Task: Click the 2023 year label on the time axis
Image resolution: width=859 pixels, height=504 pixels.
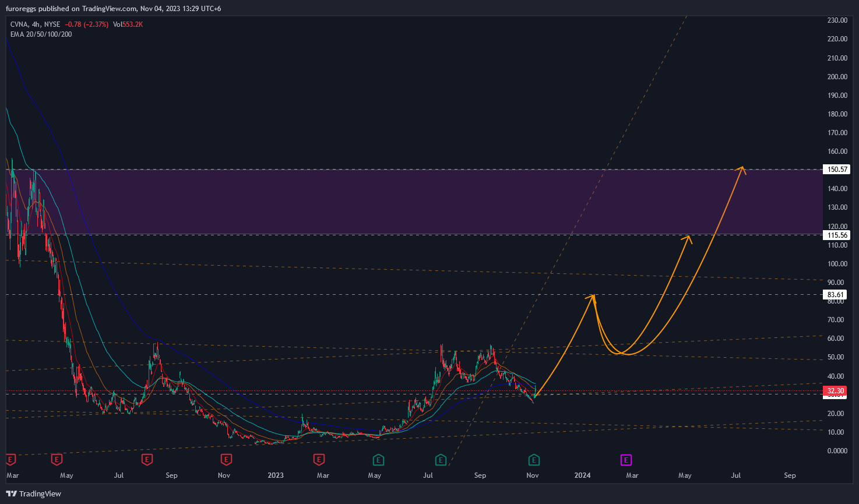Action: (276, 475)
